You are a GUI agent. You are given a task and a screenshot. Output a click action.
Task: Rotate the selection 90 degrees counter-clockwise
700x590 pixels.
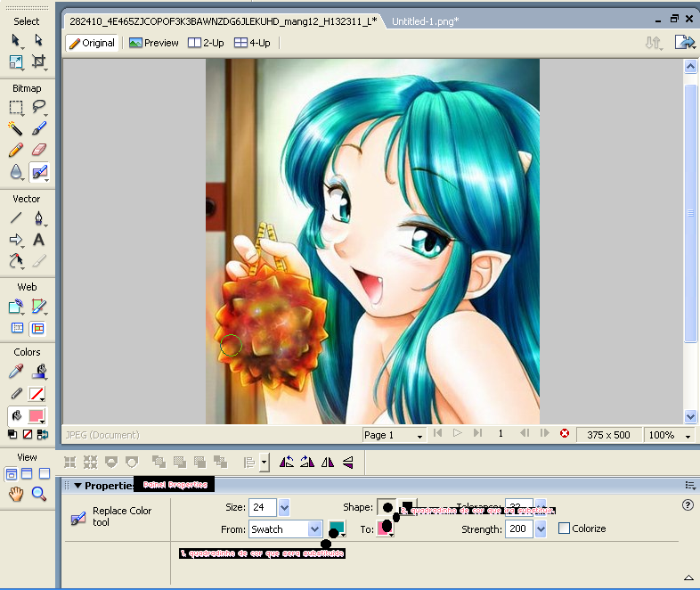coord(287,462)
